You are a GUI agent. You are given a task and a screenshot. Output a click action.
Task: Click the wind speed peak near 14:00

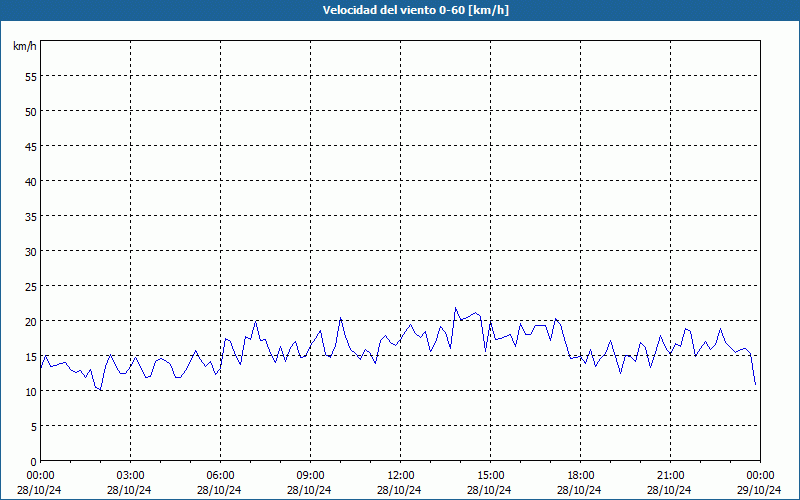456,308
